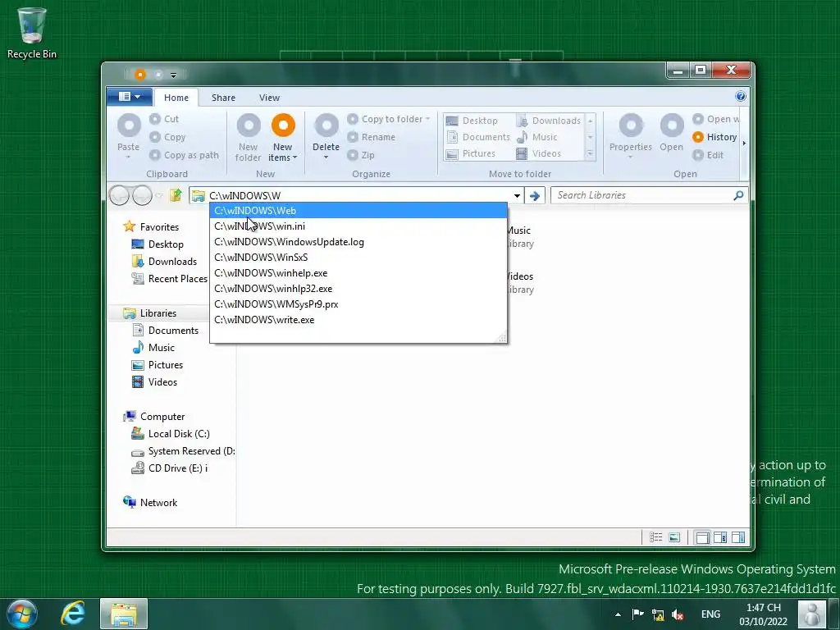Move to Downloads in ribbon gallery
The width and height of the screenshot is (840, 630).
549,121
